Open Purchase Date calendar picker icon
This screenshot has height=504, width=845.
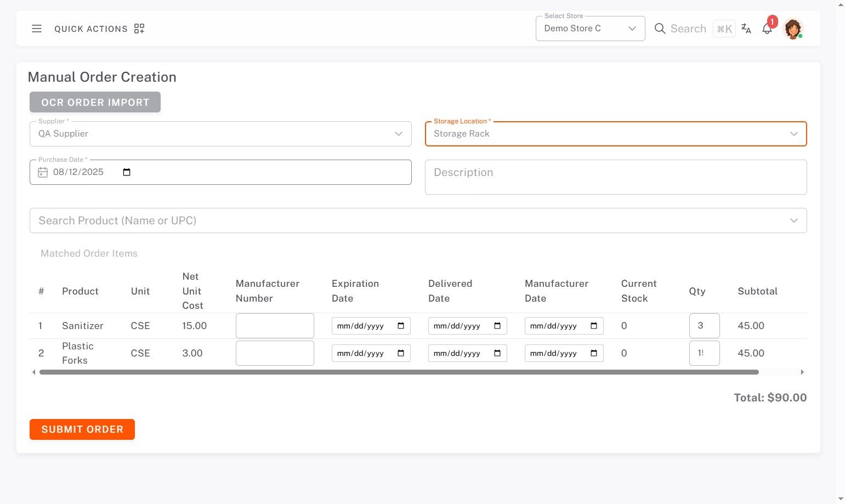(127, 172)
